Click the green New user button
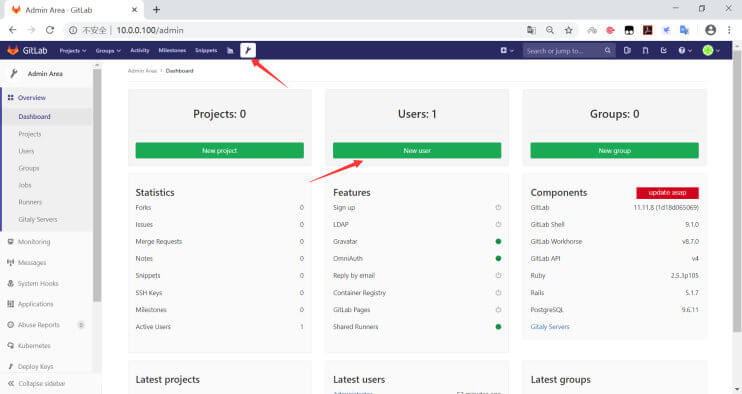The width and height of the screenshot is (742, 394). [x=417, y=150]
